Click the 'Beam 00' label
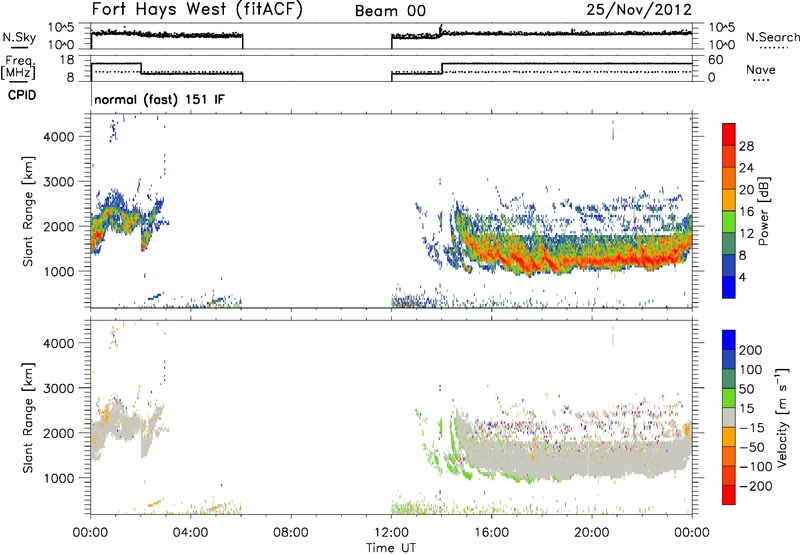 (x=390, y=11)
